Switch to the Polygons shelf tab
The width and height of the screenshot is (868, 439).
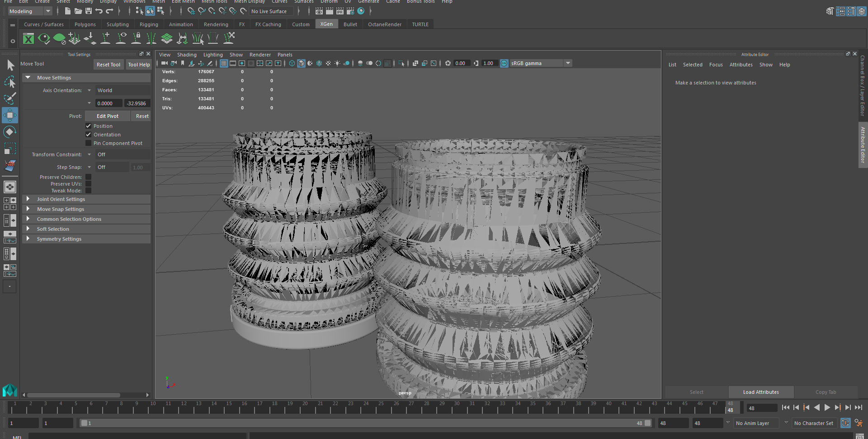coord(85,24)
